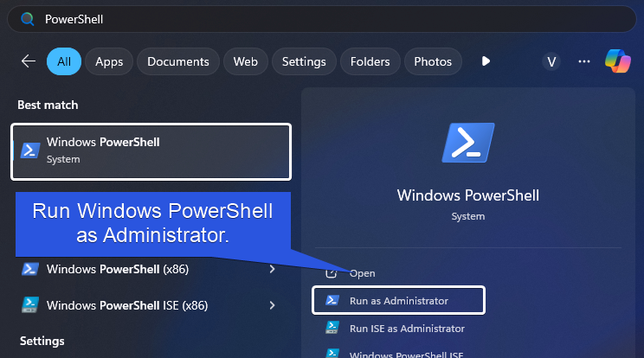Switch to the Settings filter tab
The height and width of the screenshot is (358, 644).
pyautogui.click(x=304, y=61)
